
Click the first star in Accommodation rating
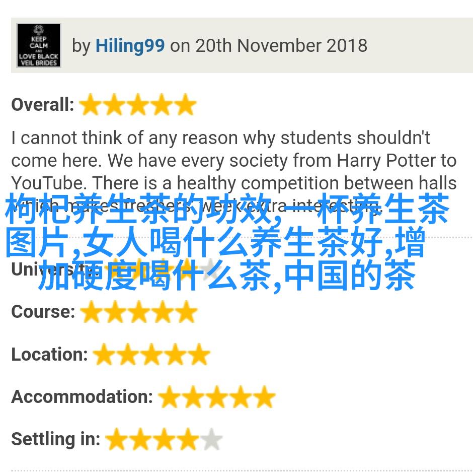tap(169, 396)
